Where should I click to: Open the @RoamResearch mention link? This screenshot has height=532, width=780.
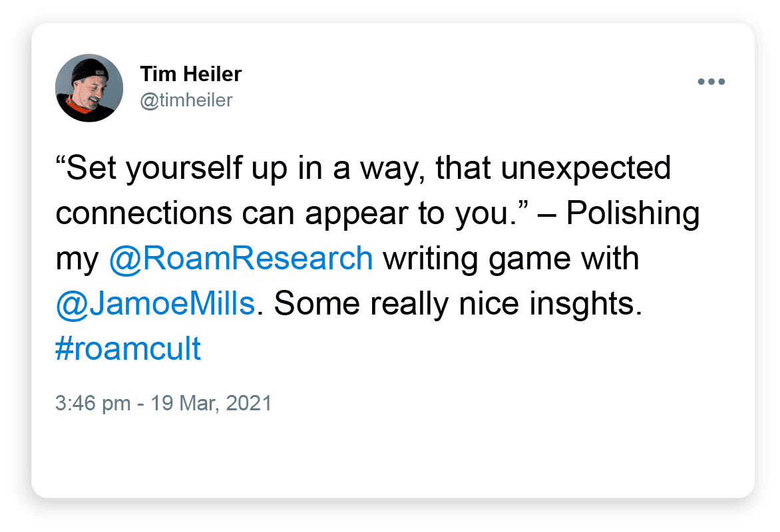coord(240,259)
